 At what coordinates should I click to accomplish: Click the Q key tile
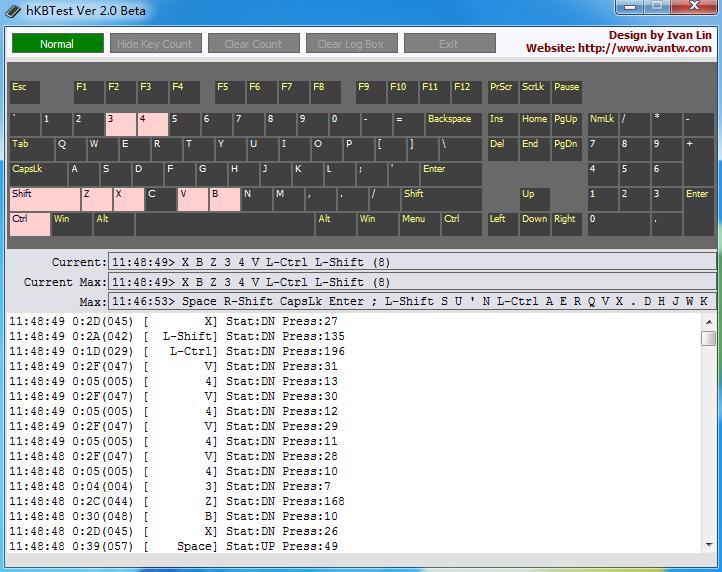coord(71,149)
